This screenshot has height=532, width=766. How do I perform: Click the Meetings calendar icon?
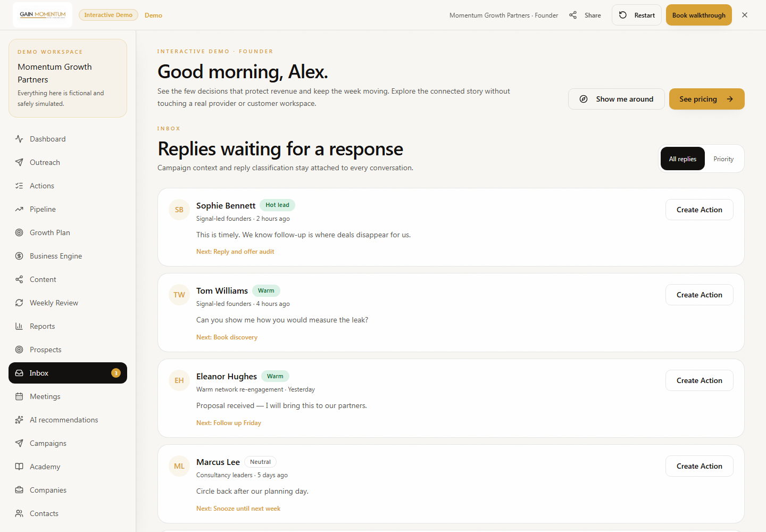coord(19,396)
